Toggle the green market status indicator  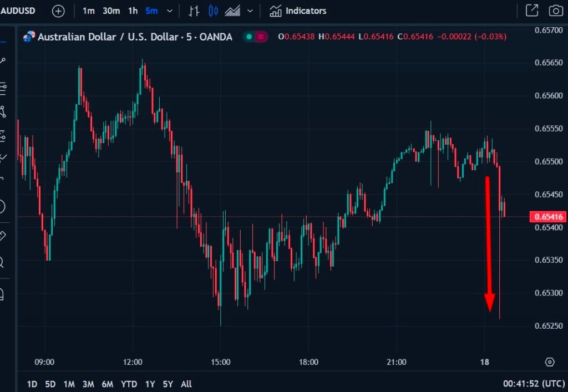click(249, 37)
